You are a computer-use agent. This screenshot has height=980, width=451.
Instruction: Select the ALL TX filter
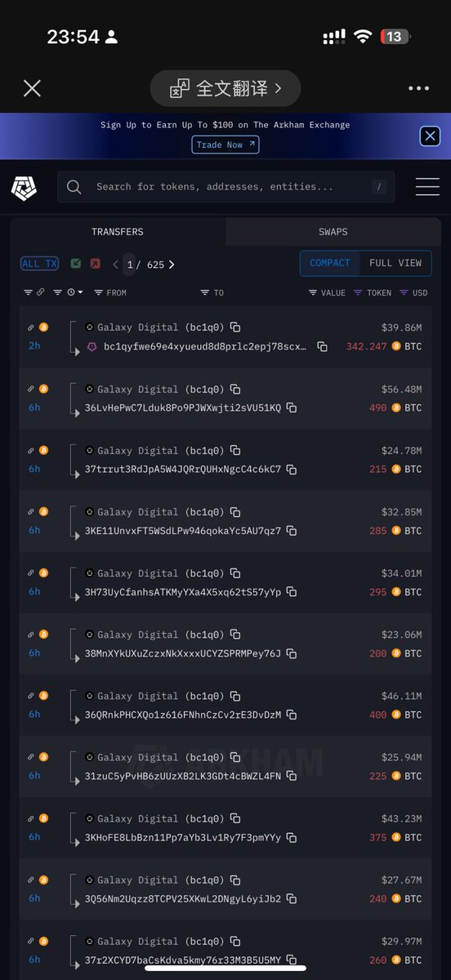(40, 264)
